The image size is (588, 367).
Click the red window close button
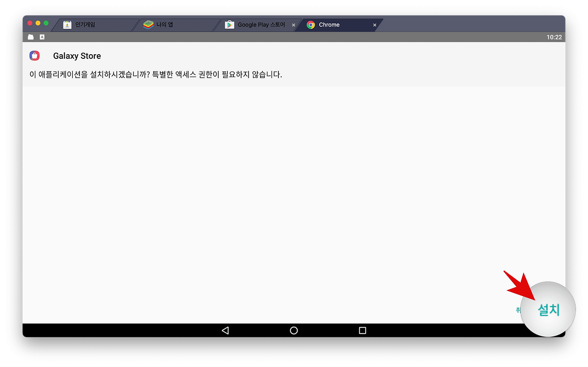pyautogui.click(x=30, y=23)
